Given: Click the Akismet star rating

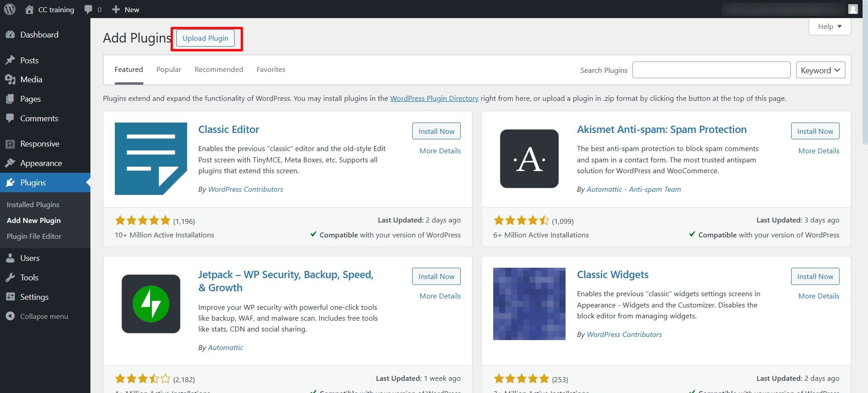Looking at the screenshot, I should [521, 221].
